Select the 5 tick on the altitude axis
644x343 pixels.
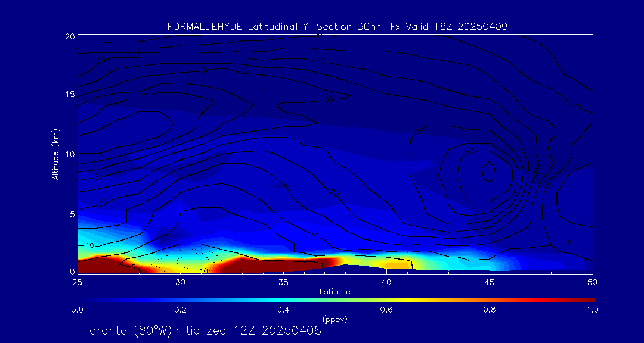pyautogui.click(x=72, y=214)
